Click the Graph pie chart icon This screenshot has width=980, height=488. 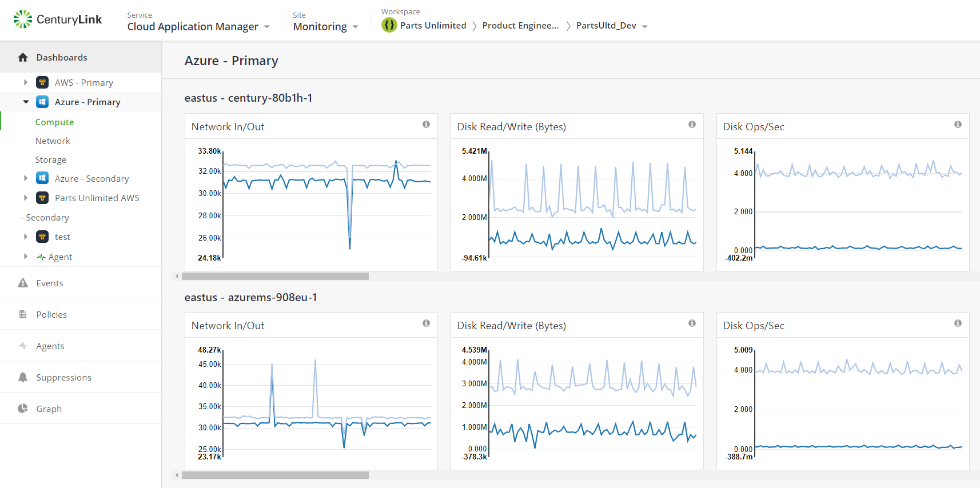pyautogui.click(x=23, y=409)
